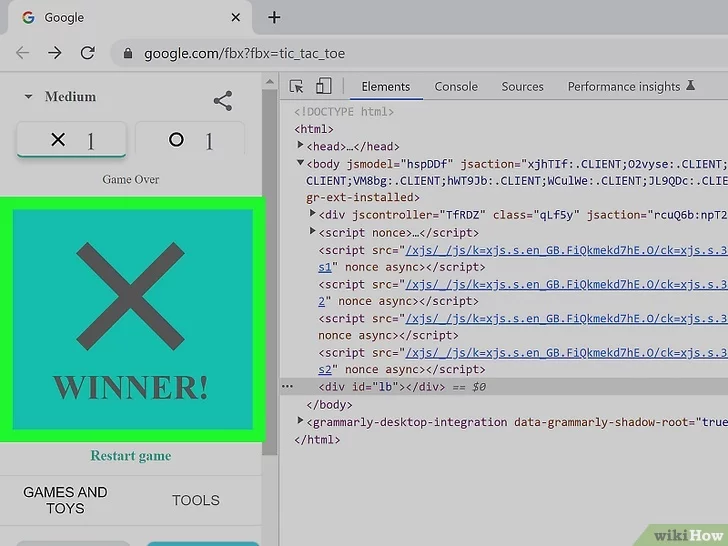
Task: Click the WINNER! game board panel
Action: pyautogui.click(x=133, y=319)
